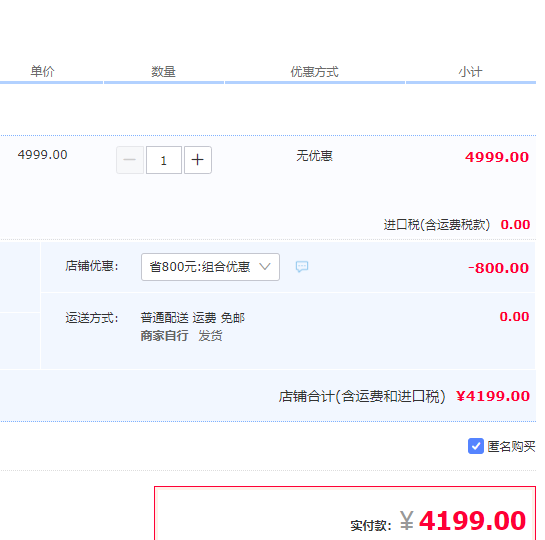
Task: Select 普通配送 运费 免邮 shipping option
Action: pos(193,318)
